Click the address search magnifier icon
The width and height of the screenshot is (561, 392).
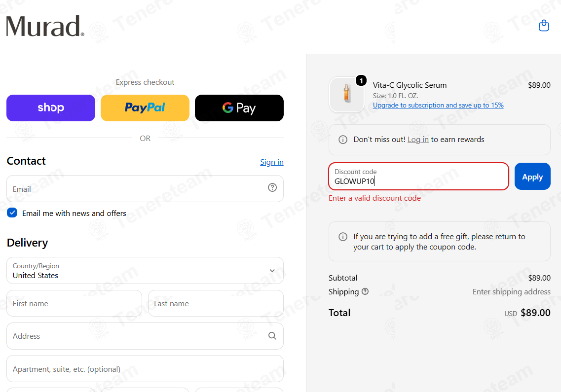pyautogui.click(x=272, y=336)
